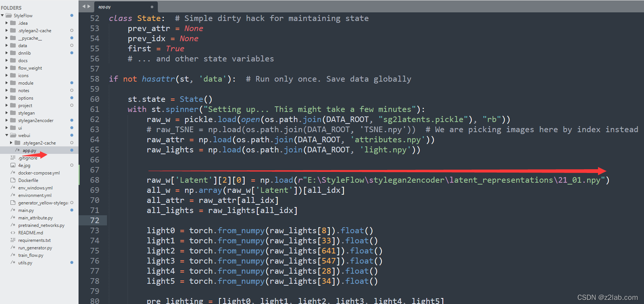Click the main.py modified status dot
The height and width of the screenshot is (304, 644).
[x=72, y=210]
